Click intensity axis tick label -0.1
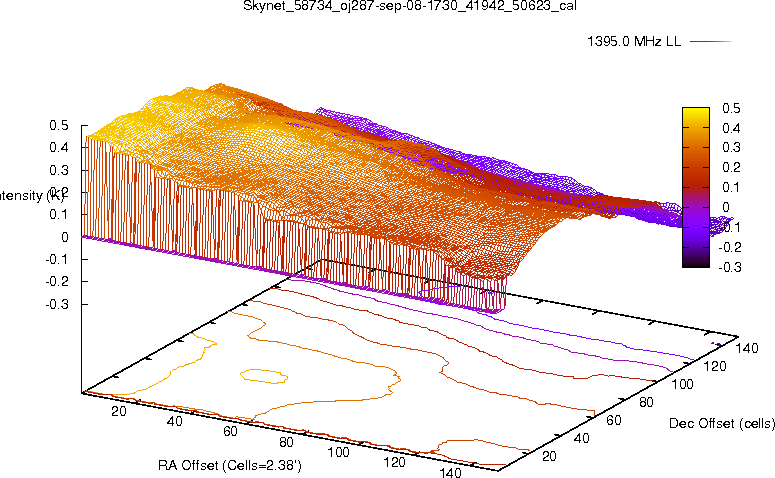The image size is (775, 478). pos(56,259)
